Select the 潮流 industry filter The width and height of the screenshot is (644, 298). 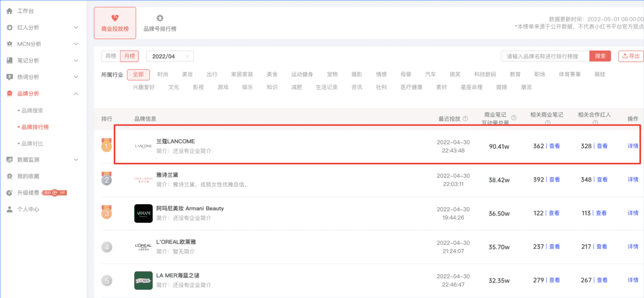click(x=526, y=87)
